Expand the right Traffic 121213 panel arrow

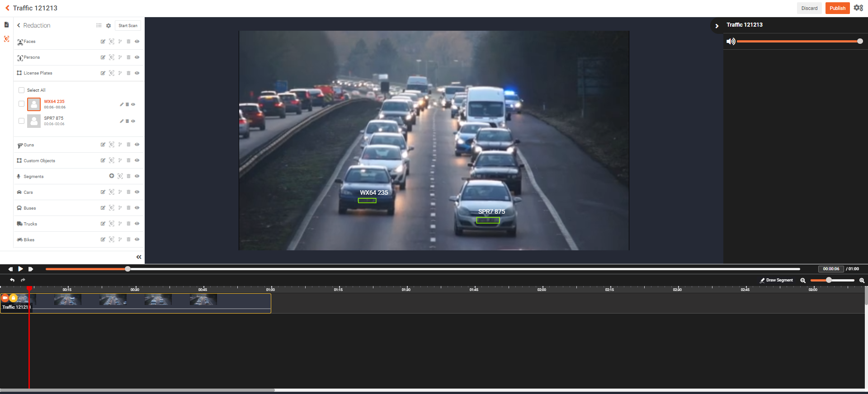(717, 26)
